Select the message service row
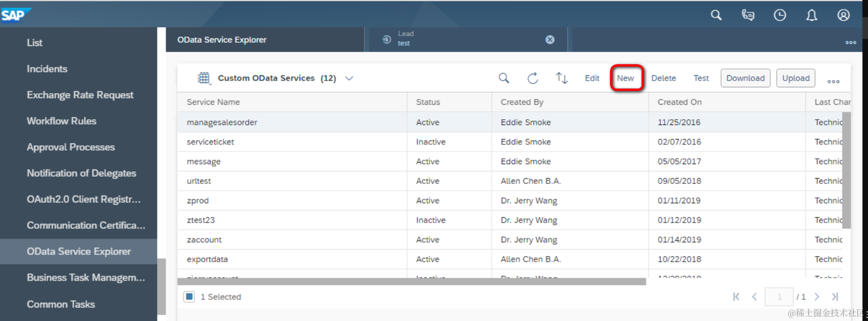The image size is (868, 321). (x=510, y=161)
